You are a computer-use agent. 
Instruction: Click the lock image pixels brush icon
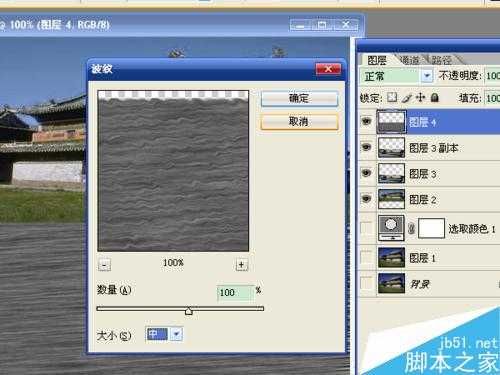click(407, 98)
